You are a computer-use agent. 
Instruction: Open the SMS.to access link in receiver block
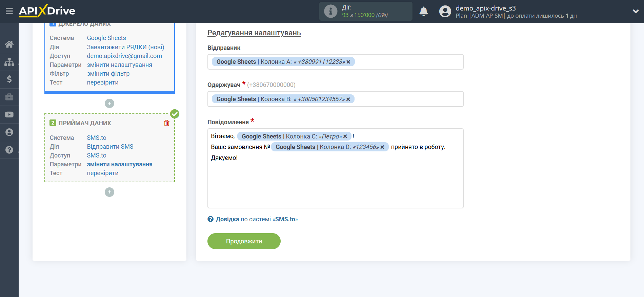click(97, 155)
